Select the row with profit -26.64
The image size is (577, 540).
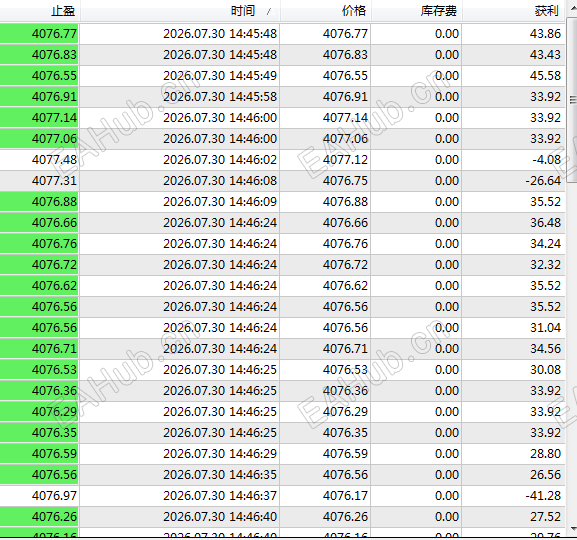tap(283, 181)
